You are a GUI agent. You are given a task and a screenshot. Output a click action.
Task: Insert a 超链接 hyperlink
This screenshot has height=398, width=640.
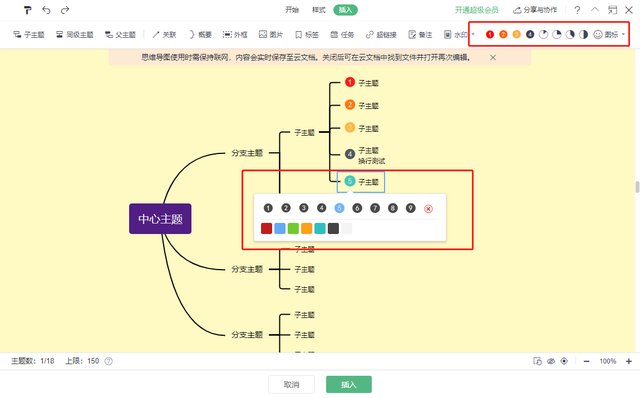point(381,35)
